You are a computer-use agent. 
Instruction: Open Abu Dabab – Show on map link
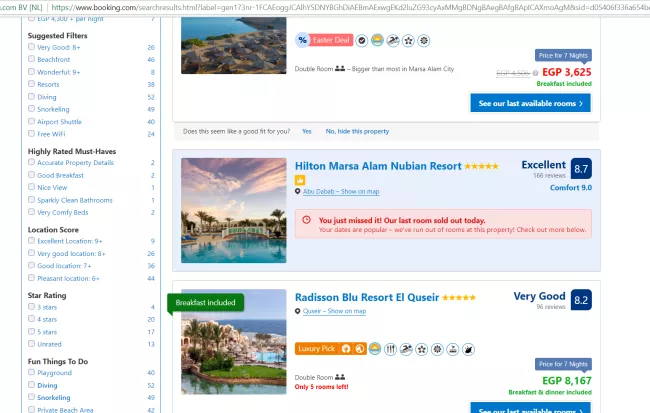pos(341,192)
